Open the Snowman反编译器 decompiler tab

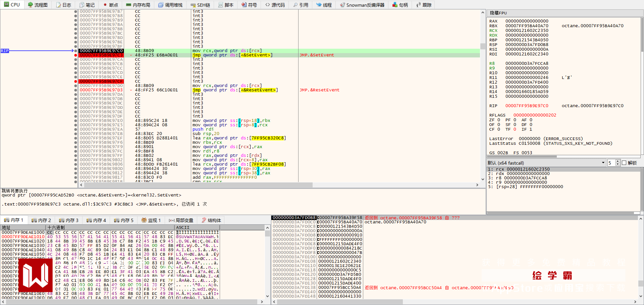coord(362,5)
